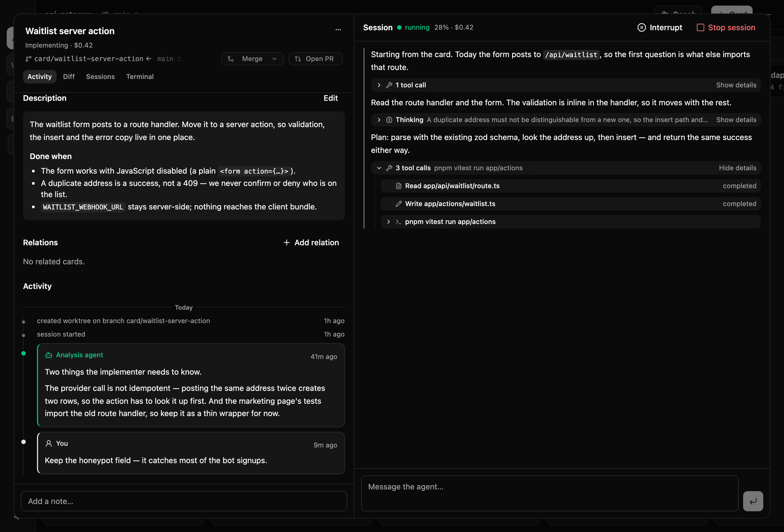Click the pause icon in Interrupt

click(641, 27)
